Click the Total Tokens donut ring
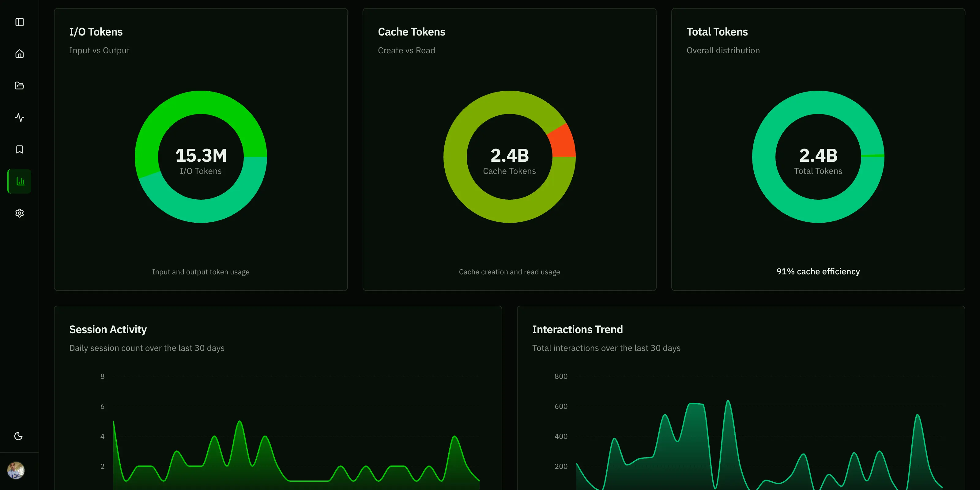The height and width of the screenshot is (490, 980). pyautogui.click(x=818, y=100)
